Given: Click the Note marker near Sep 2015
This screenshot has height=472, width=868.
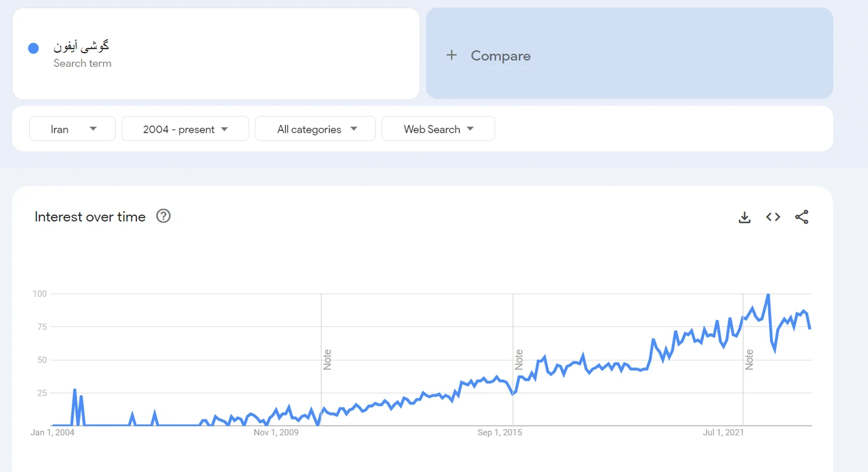Looking at the screenshot, I should [519, 360].
